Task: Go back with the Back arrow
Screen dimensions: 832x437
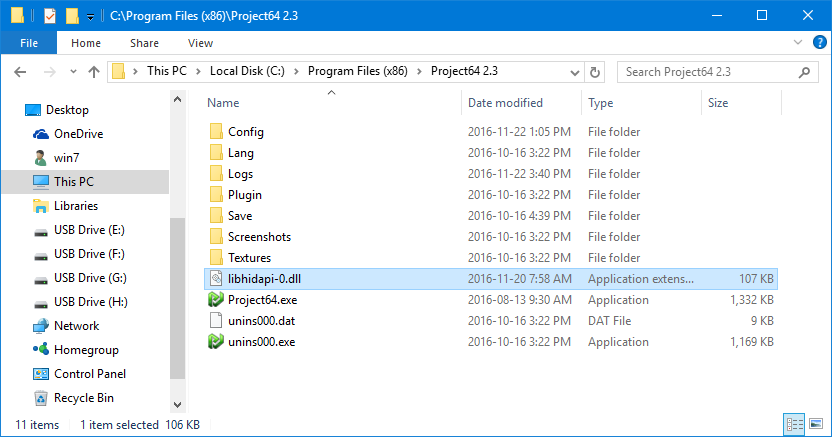Action: click(20, 72)
